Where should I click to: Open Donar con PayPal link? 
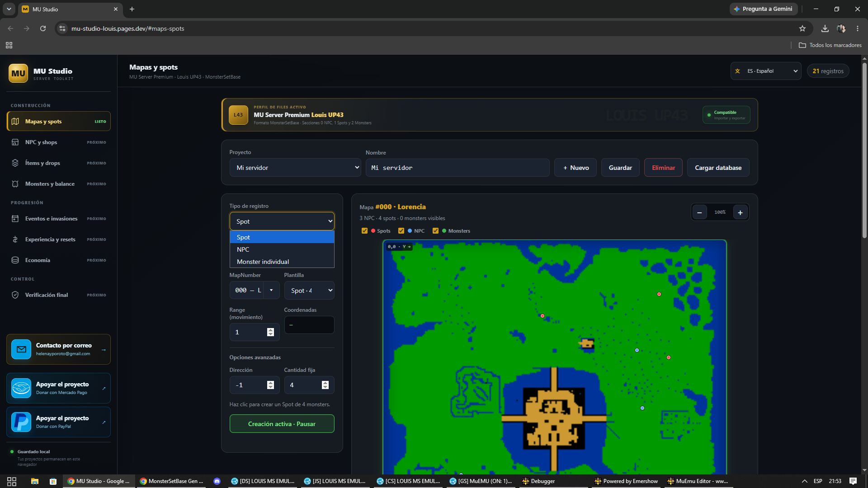pos(59,422)
